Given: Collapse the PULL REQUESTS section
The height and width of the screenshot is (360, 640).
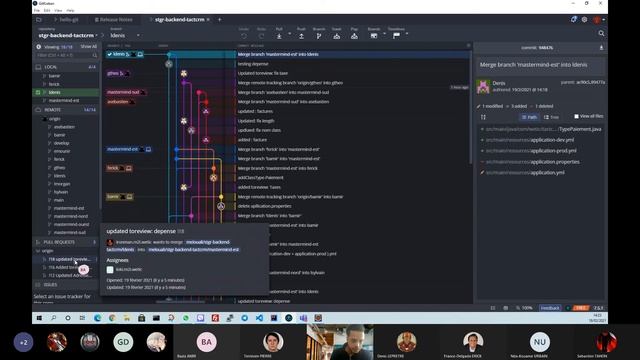Looking at the screenshot, I should click(x=66, y=242).
